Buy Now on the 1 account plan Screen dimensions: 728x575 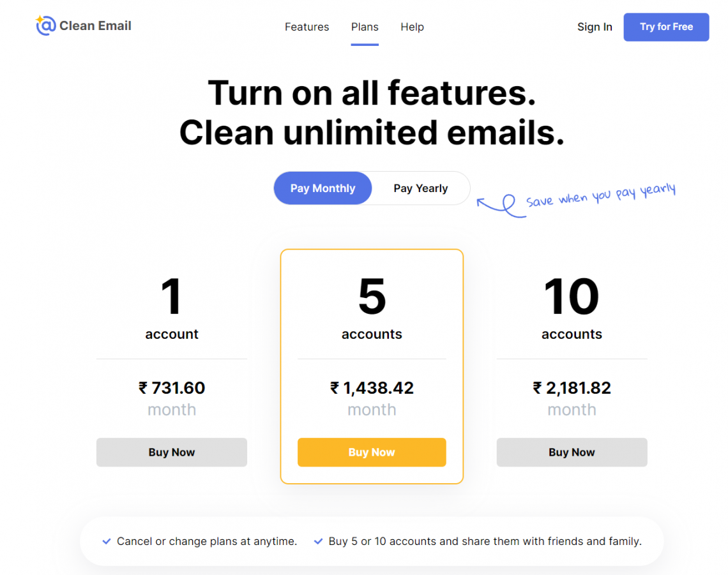click(171, 452)
